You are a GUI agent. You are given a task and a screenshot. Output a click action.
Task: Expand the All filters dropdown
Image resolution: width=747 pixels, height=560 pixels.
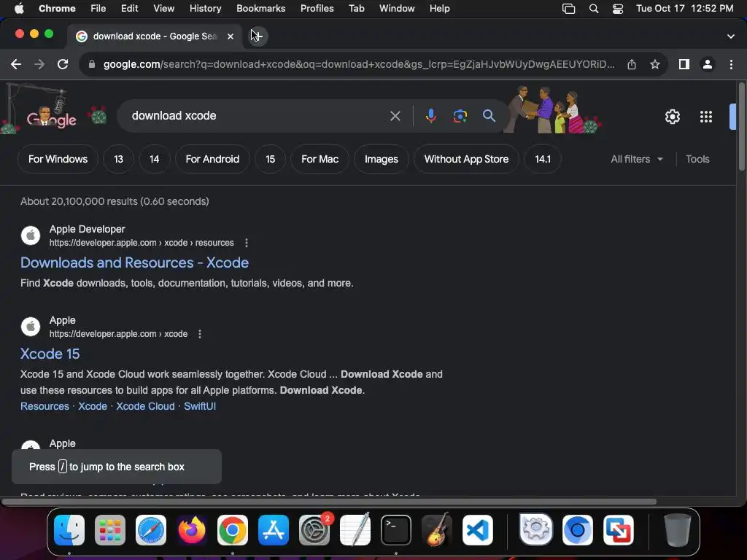click(636, 159)
